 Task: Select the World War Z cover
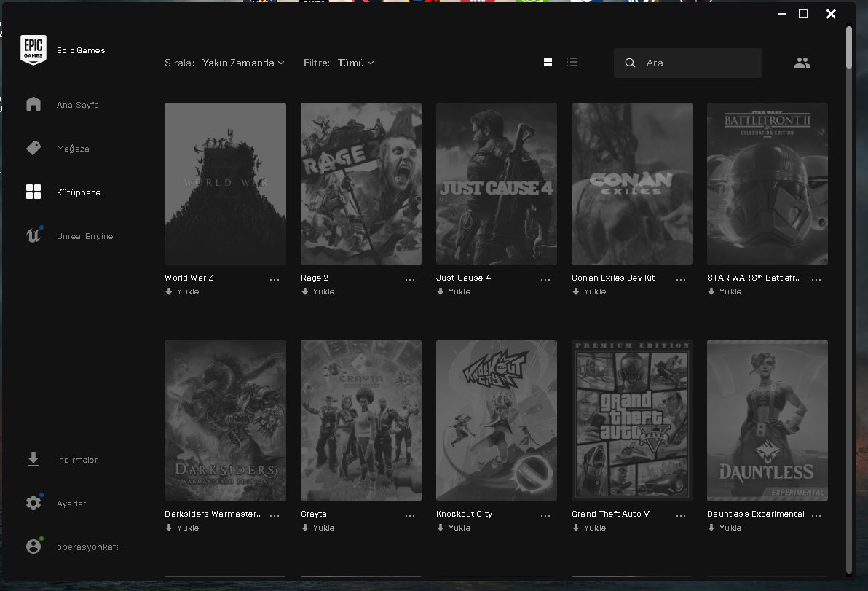tap(225, 184)
